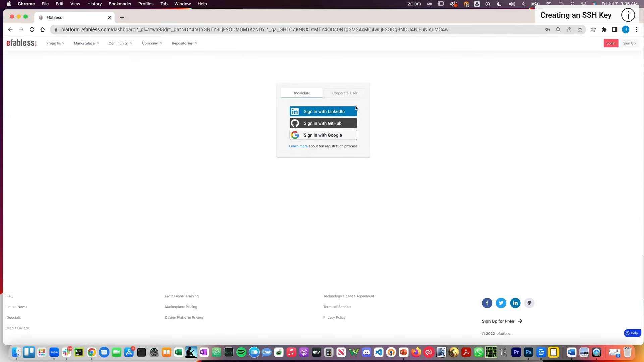Click the red Login button
644x362 pixels.
tap(611, 43)
